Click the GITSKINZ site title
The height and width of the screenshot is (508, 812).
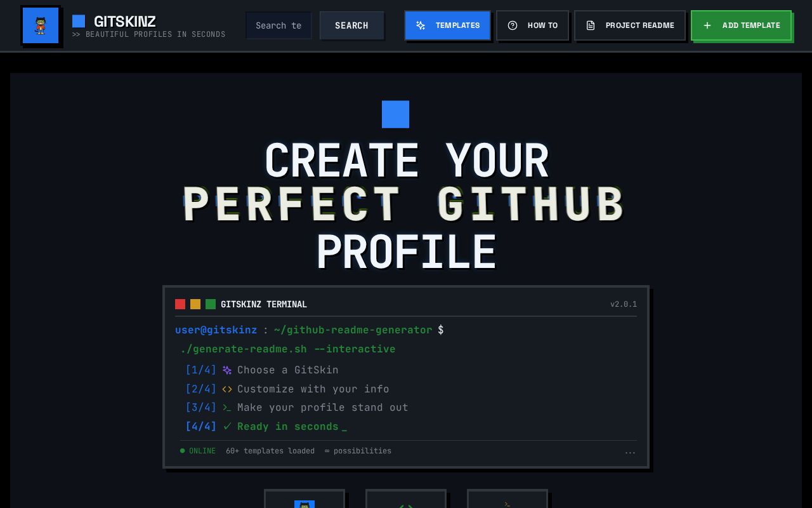125,22
